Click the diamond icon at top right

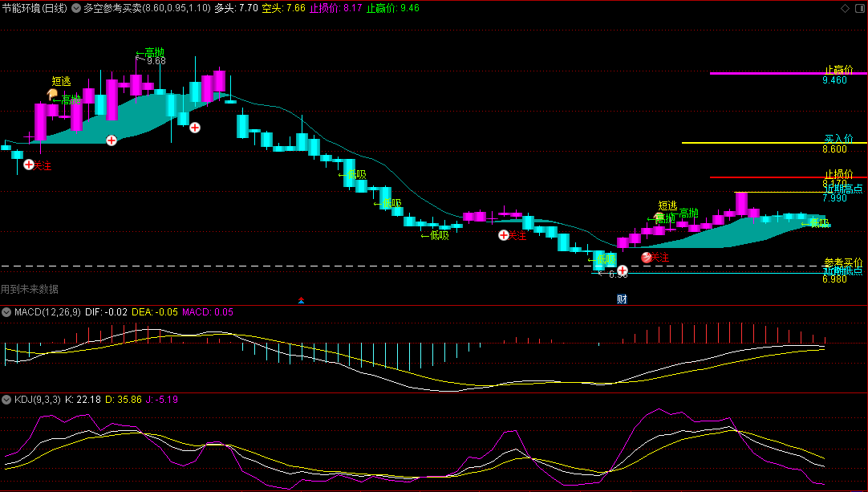click(845, 8)
